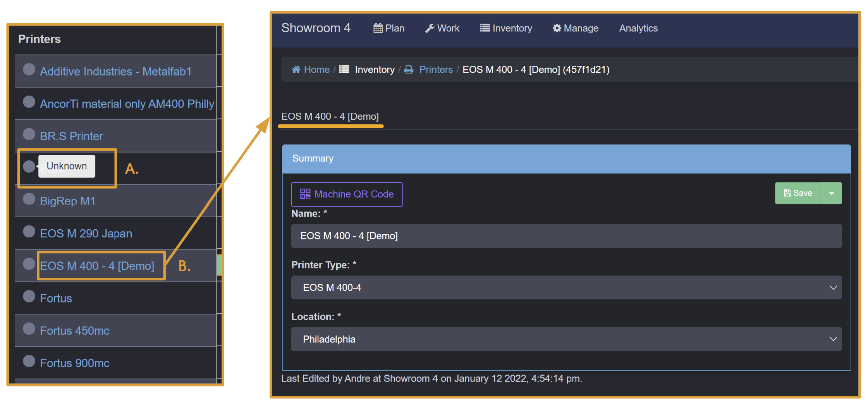
Task: Click the list icon in breadcrumb before Inventory
Action: 344,69
